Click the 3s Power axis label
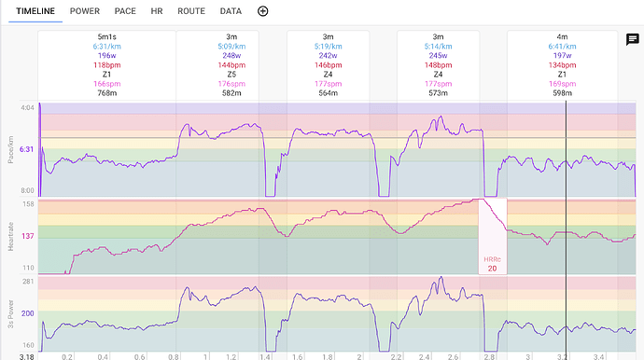 [x=10, y=314]
